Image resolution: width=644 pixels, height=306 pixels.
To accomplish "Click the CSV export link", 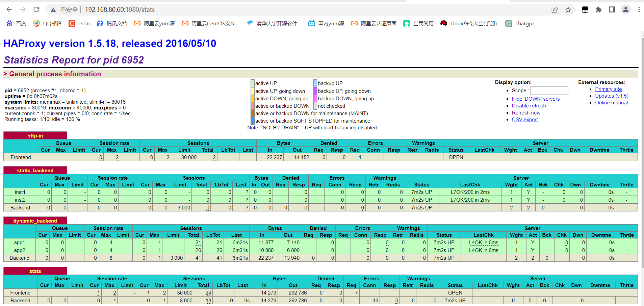I will [525, 120].
